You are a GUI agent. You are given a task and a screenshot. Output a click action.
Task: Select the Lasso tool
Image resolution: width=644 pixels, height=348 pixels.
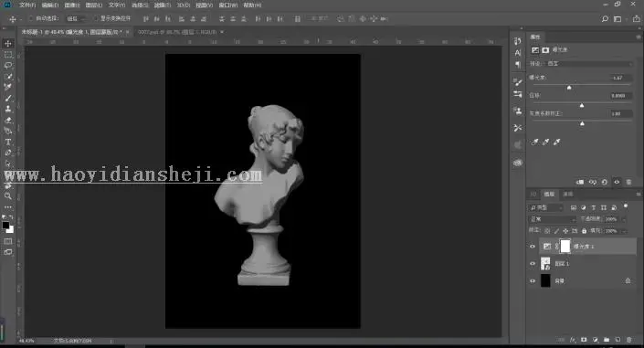pos(8,66)
